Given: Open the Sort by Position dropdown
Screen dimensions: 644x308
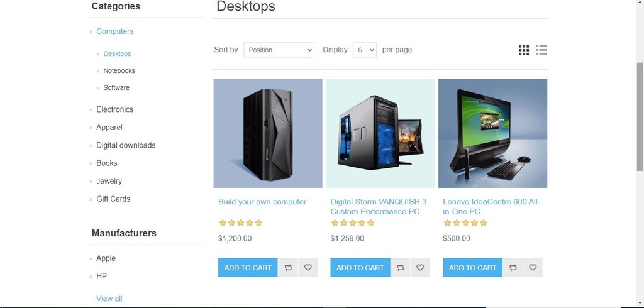Looking at the screenshot, I should (279, 50).
